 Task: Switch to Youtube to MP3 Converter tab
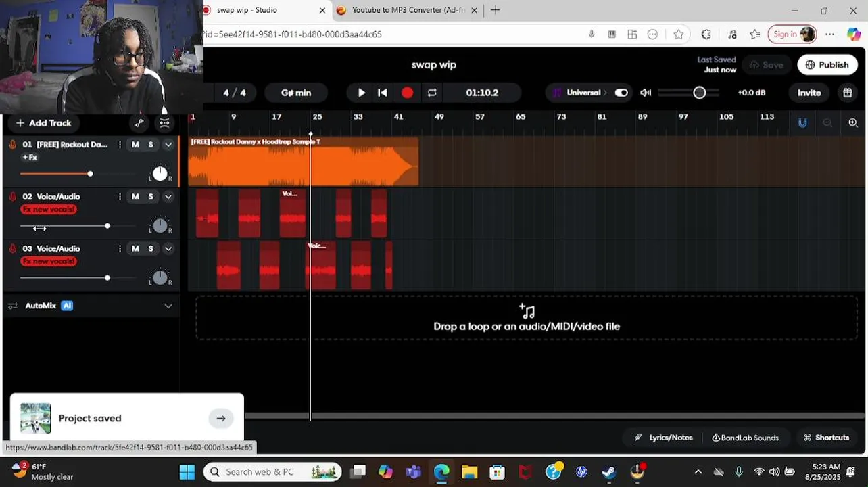click(x=407, y=10)
